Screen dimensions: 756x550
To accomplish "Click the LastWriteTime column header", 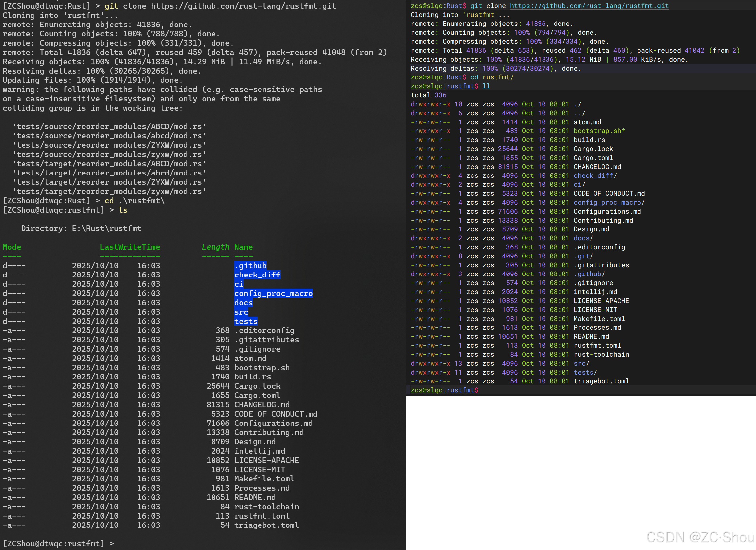I will pos(130,247).
